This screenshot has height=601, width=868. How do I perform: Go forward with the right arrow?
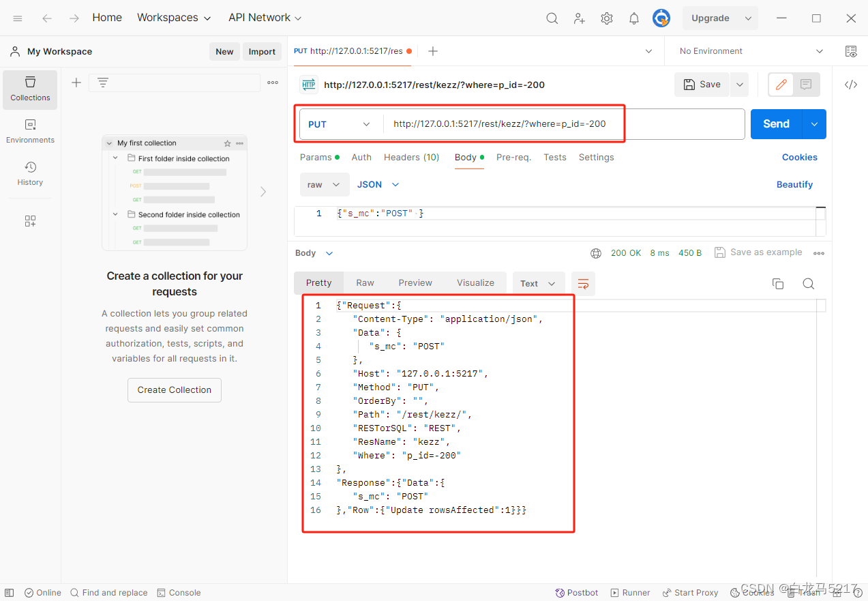pos(74,18)
